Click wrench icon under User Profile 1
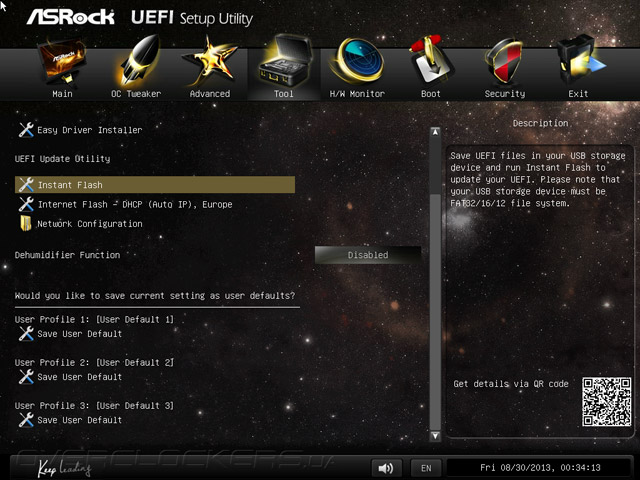 [x=26, y=333]
